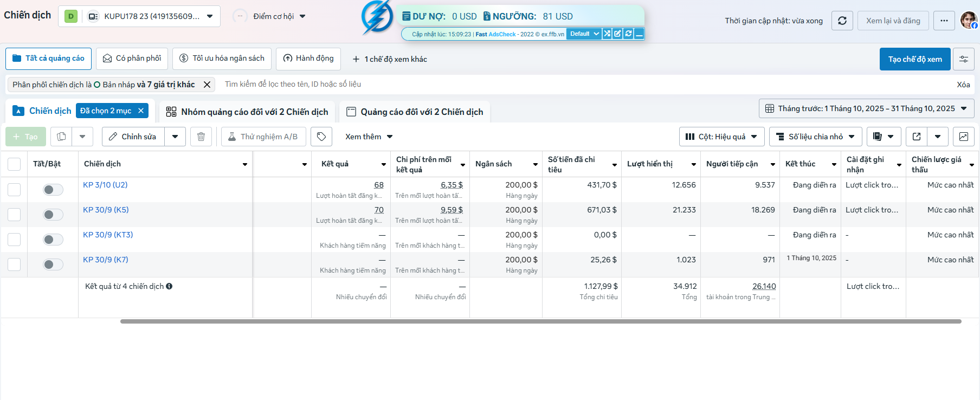Screen dimensions: 980x400
Task: Check the KP 30/9 (K5) row checkbox
Action: coord(14,215)
